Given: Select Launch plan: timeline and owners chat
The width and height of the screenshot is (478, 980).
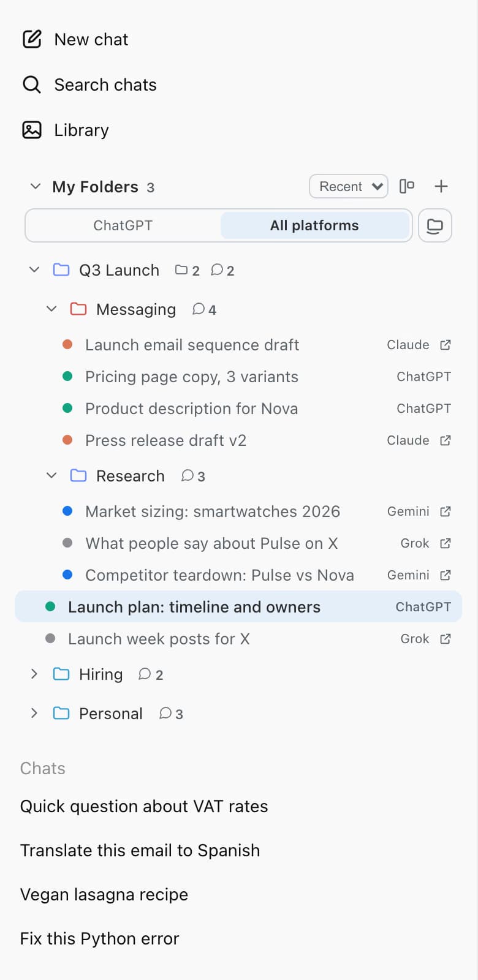Looking at the screenshot, I should pos(238,607).
